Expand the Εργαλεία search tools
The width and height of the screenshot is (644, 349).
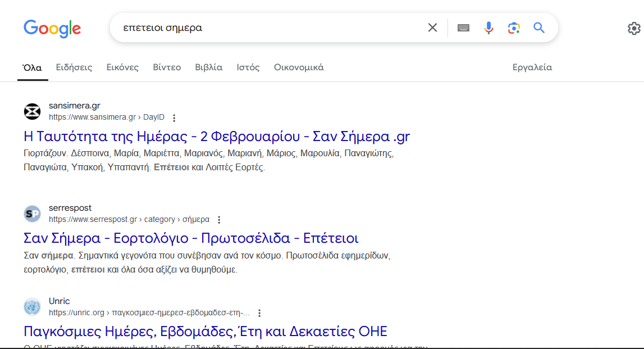click(x=532, y=67)
